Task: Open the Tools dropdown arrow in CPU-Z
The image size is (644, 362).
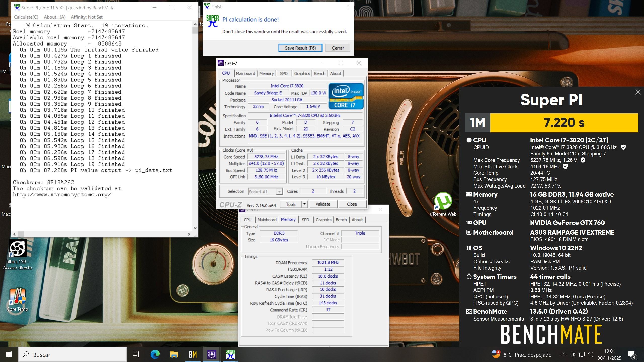Action: 304,204
